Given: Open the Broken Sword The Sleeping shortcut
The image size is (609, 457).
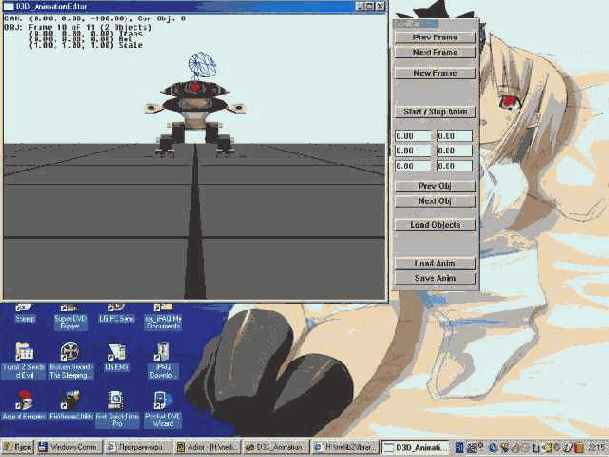Looking at the screenshot, I should pyautogui.click(x=69, y=356).
